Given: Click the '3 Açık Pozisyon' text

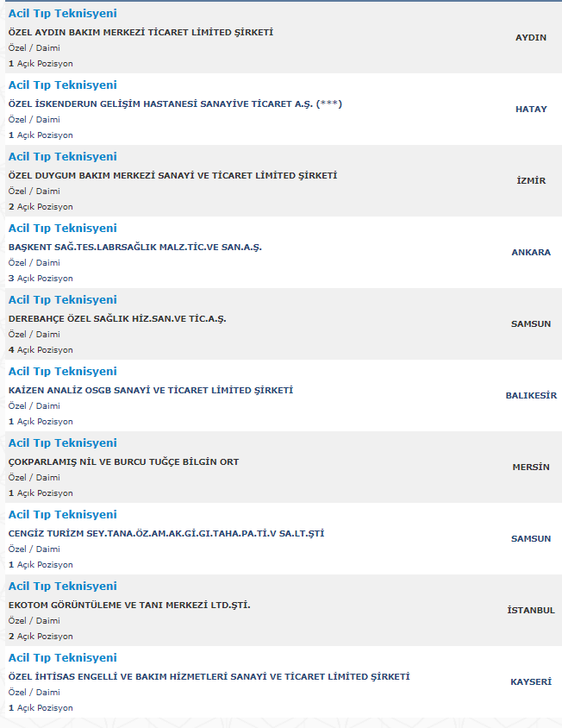Looking at the screenshot, I should (41, 279).
